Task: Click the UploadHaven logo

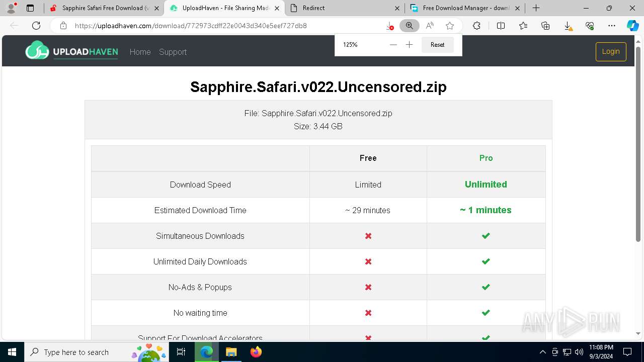Action: 71,50
